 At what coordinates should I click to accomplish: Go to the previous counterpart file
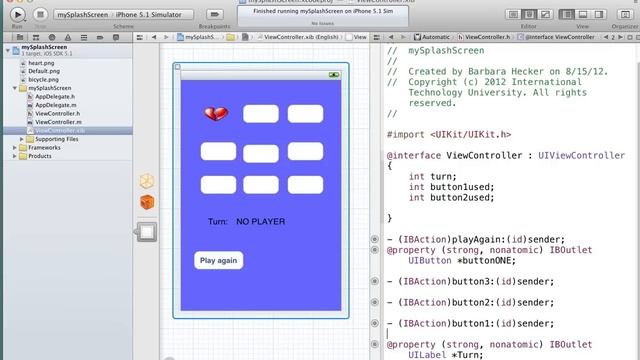[x=606, y=37]
